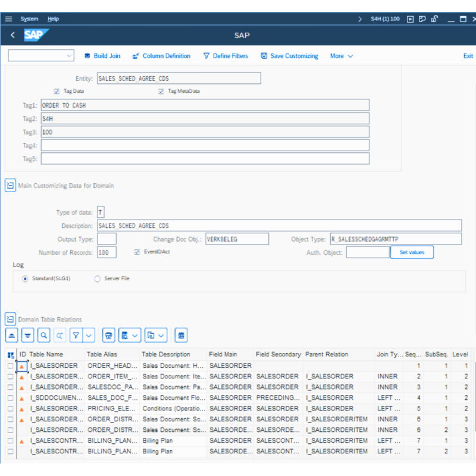Select the Server File radio button under Log

pos(97,278)
